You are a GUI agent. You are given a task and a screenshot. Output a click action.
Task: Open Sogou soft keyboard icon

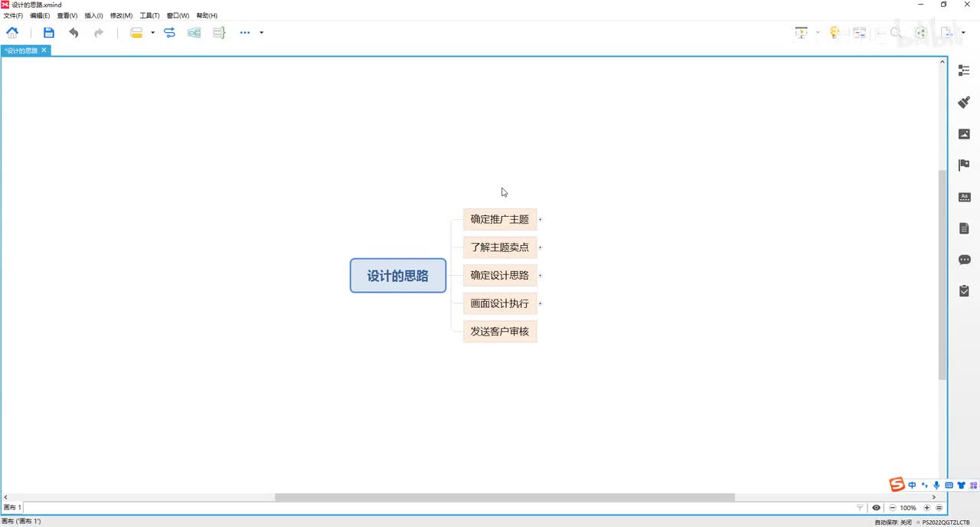click(x=949, y=486)
